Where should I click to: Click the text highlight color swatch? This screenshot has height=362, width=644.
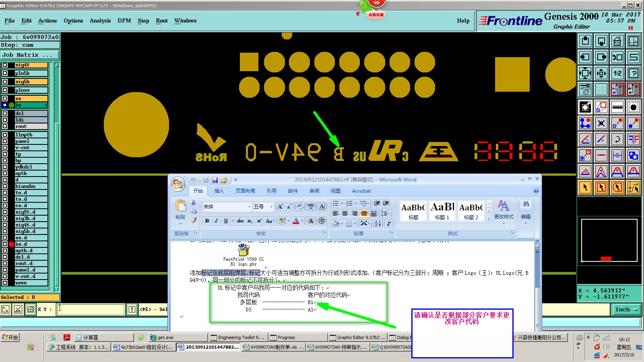point(283,221)
